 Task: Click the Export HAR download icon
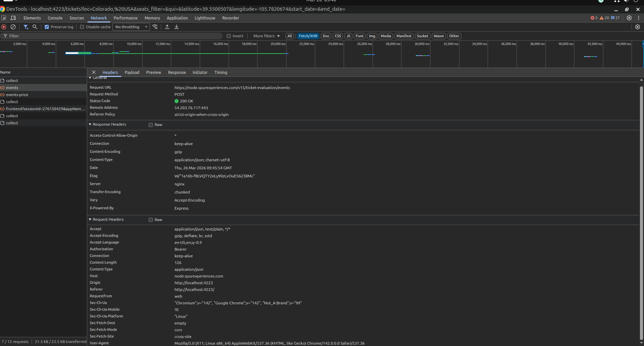point(177,27)
